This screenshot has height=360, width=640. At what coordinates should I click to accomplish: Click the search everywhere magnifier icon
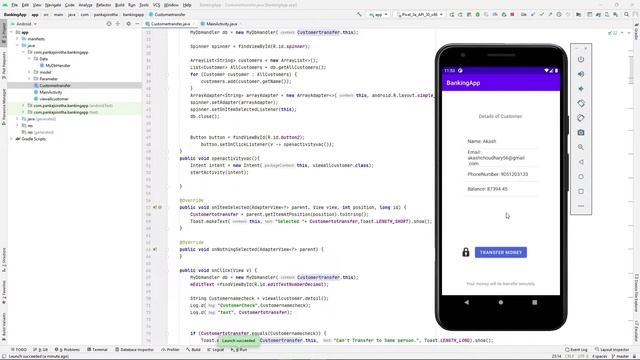(x=627, y=15)
